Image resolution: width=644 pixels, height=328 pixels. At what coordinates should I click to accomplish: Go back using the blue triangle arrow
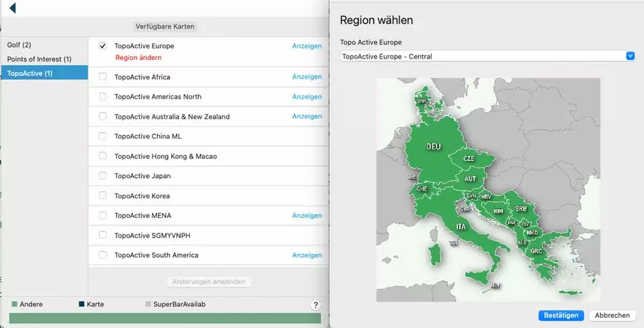(12, 8)
